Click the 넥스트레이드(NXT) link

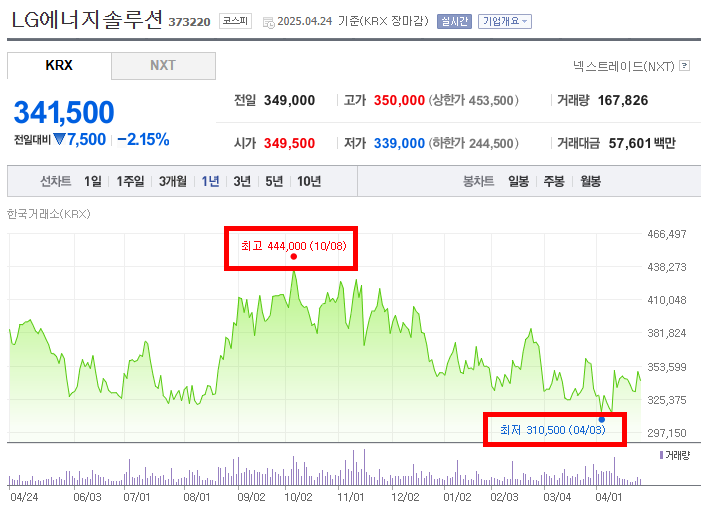point(624,66)
